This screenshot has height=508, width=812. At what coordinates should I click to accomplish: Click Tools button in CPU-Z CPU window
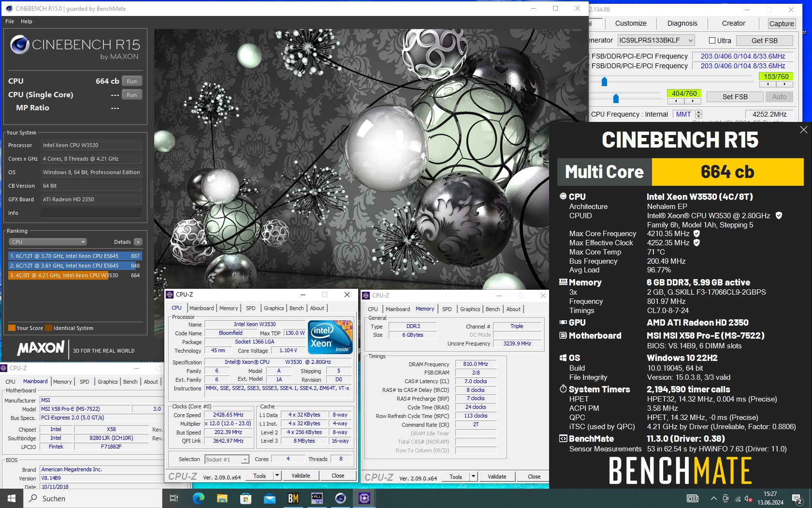(260, 476)
